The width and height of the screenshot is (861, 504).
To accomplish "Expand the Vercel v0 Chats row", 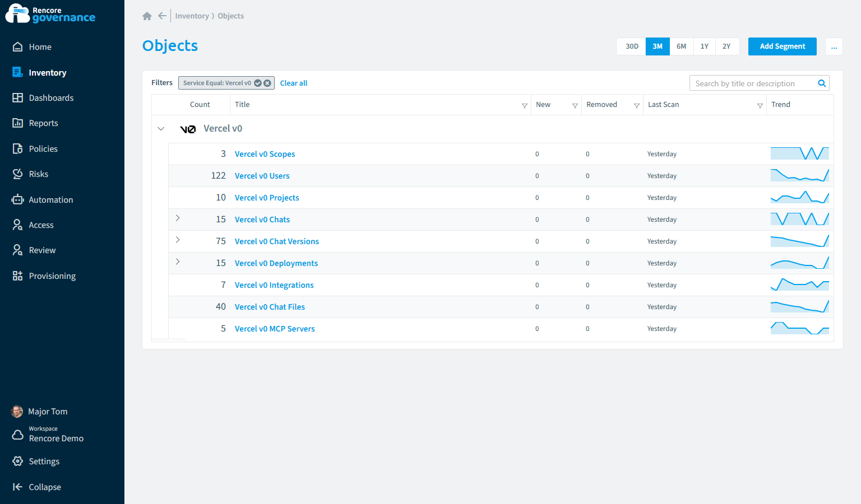I will [178, 218].
